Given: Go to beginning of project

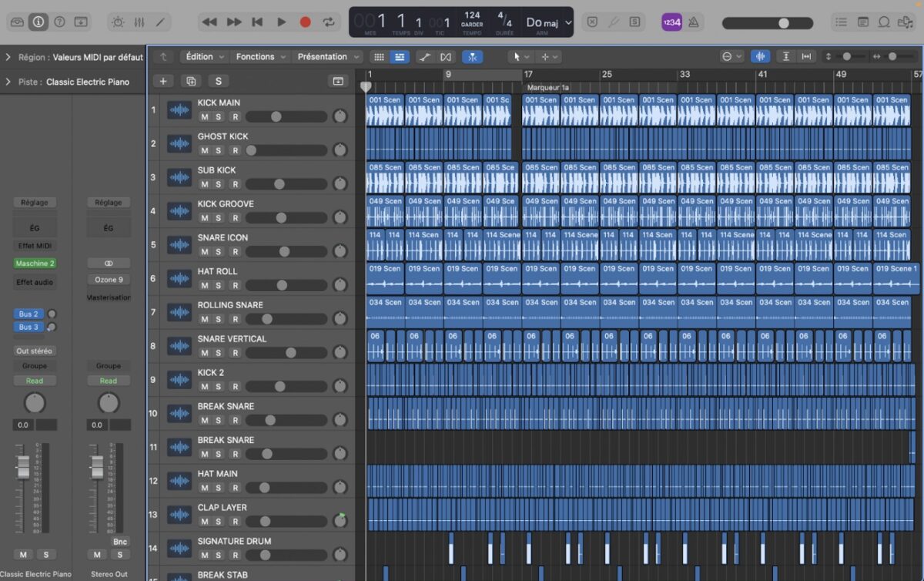Looking at the screenshot, I should pyautogui.click(x=257, y=22).
